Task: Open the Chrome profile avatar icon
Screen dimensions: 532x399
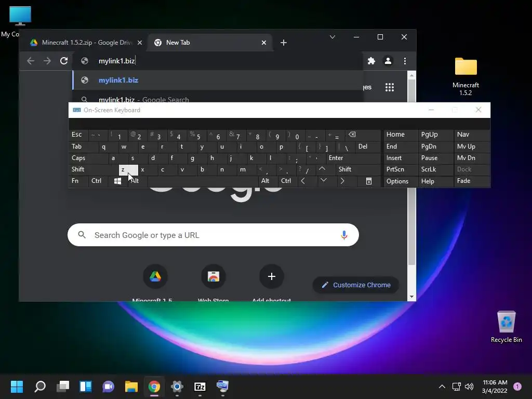Action: click(388, 61)
